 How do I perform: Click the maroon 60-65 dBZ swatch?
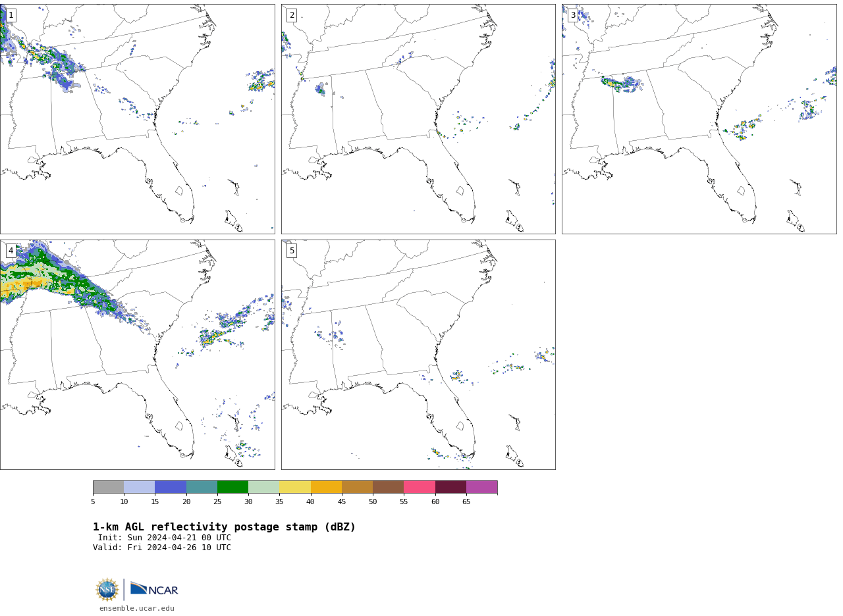click(450, 487)
